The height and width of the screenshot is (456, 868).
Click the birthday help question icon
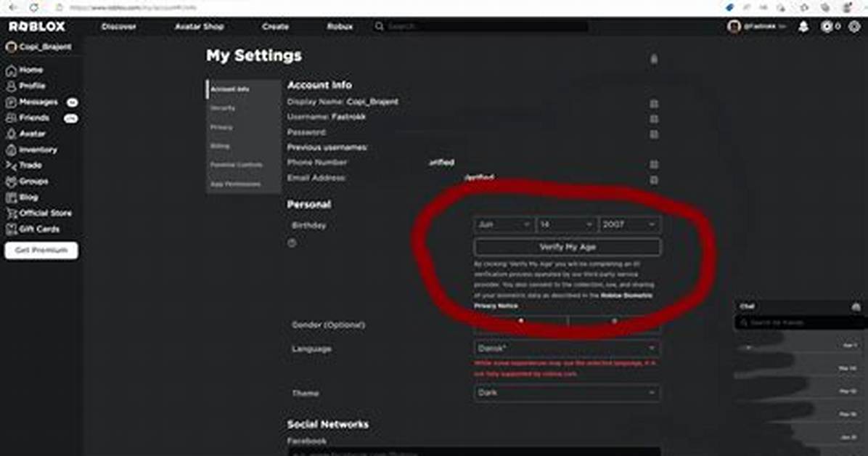tap(292, 243)
